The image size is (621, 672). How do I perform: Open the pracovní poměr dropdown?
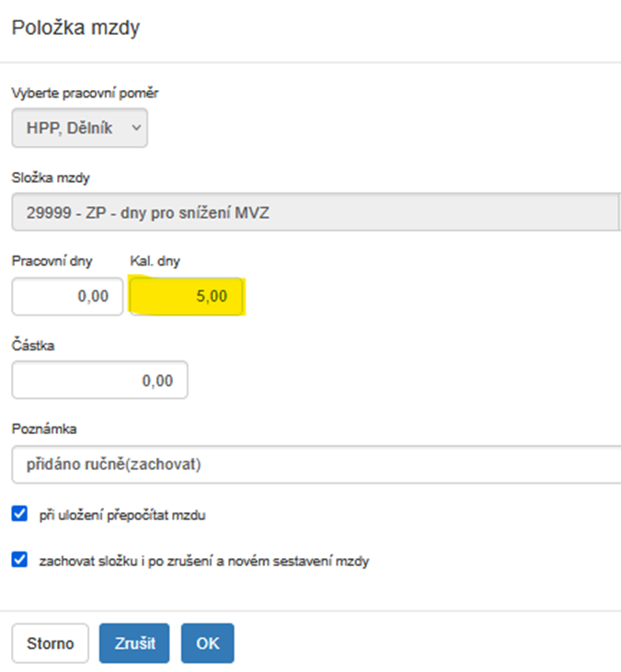point(79,128)
